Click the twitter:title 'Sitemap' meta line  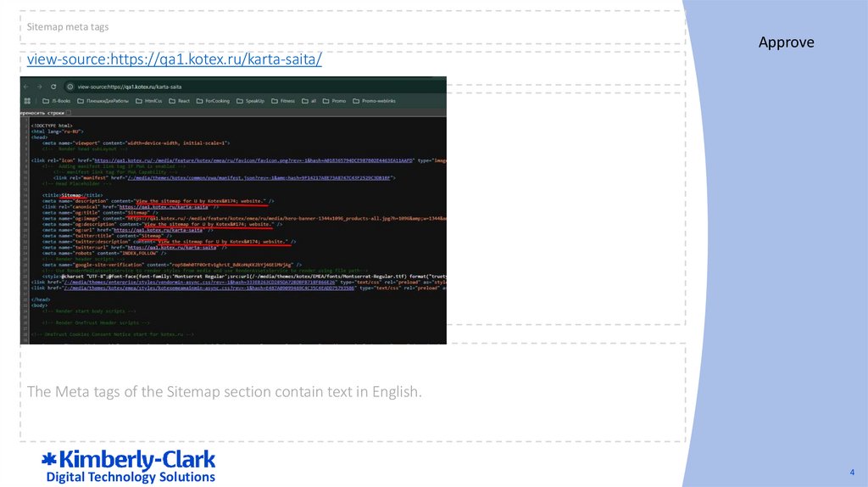click(x=107, y=236)
